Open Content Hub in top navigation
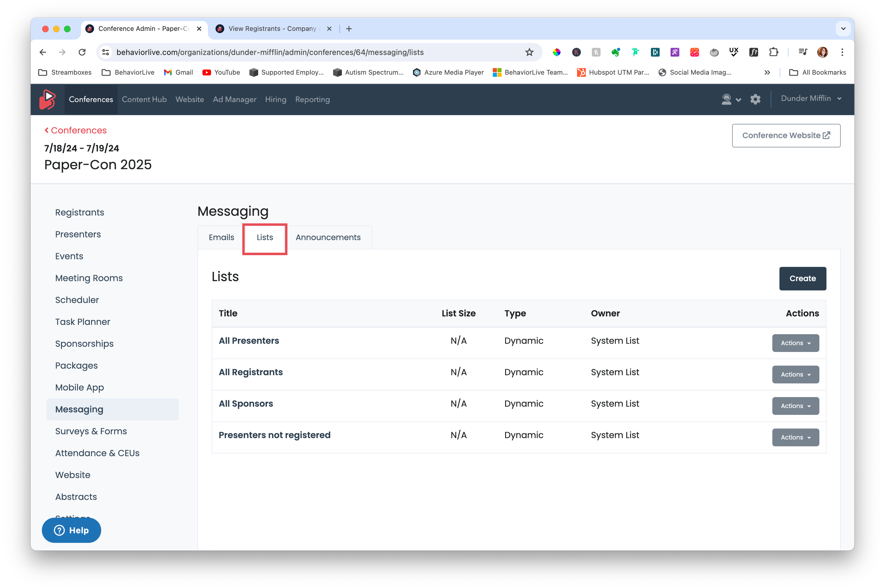Viewport: 885px width, 588px height. point(144,99)
